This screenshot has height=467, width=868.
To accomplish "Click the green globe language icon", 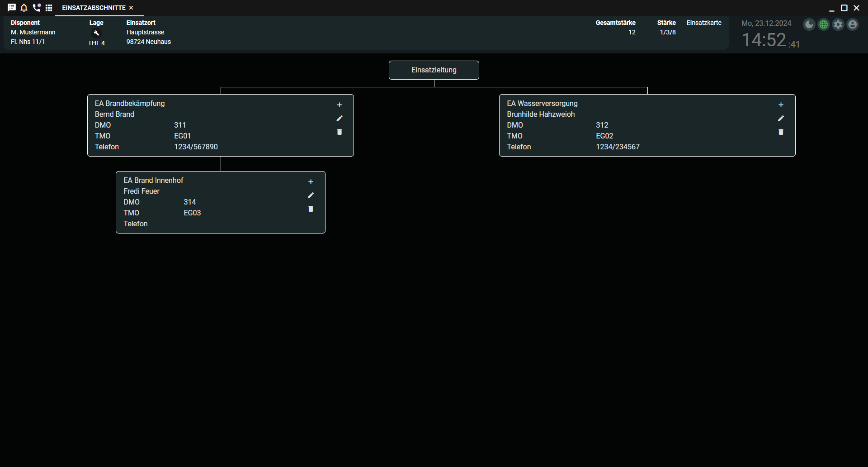I will point(824,24).
